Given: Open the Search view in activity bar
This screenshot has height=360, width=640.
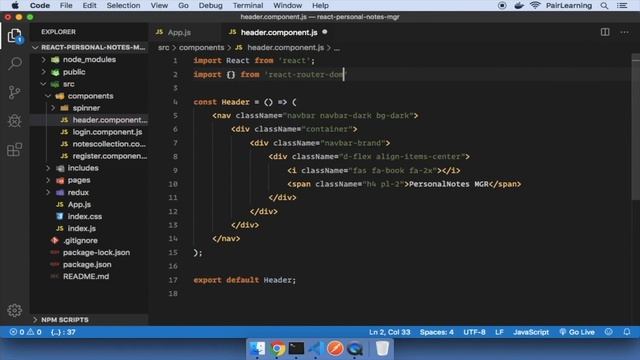Looking at the screenshot, I should 15,64.
